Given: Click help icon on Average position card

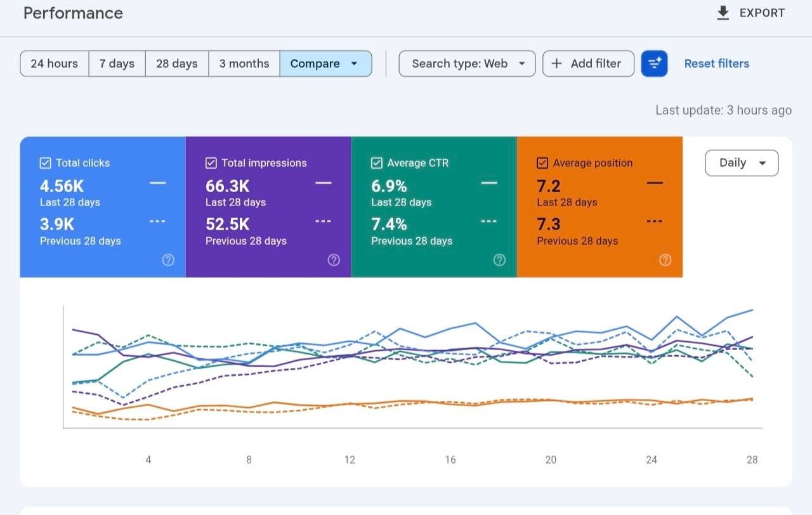Looking at the screenshot, I should [665, 259].
